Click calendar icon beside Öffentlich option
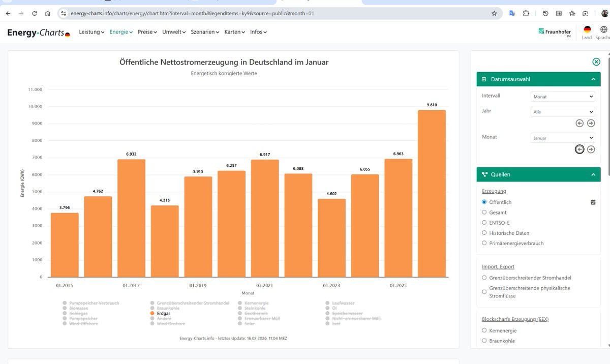This screenshot has width=610, height=364. 593,202
